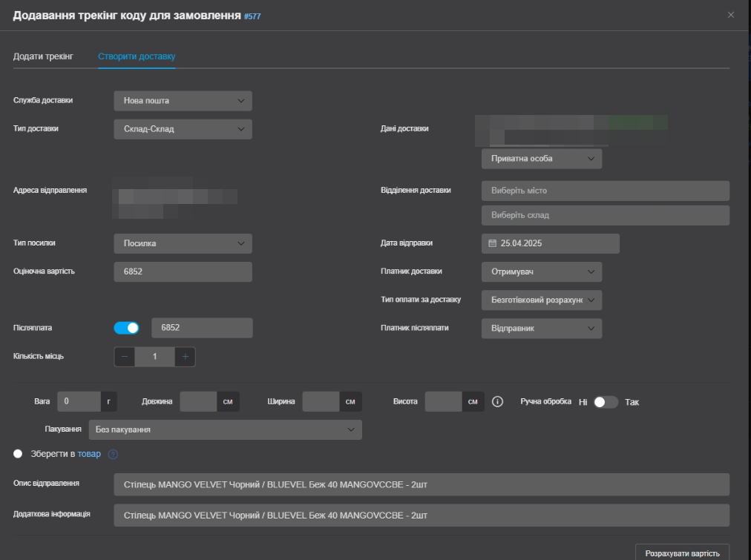Expand the Тип доставки Склад-Склад dropdown

[x=183, y=129]
